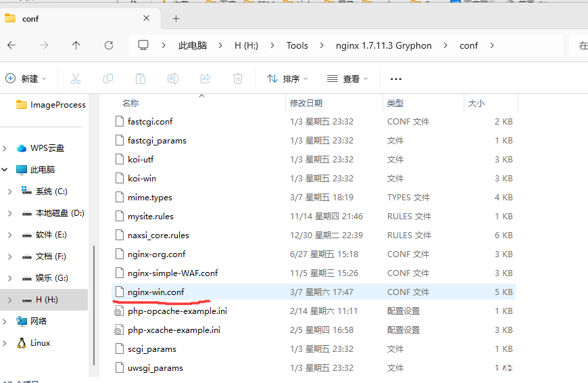Click the php-xcache-example.ini file icon
588x383 pixels.
pos(119,330)
